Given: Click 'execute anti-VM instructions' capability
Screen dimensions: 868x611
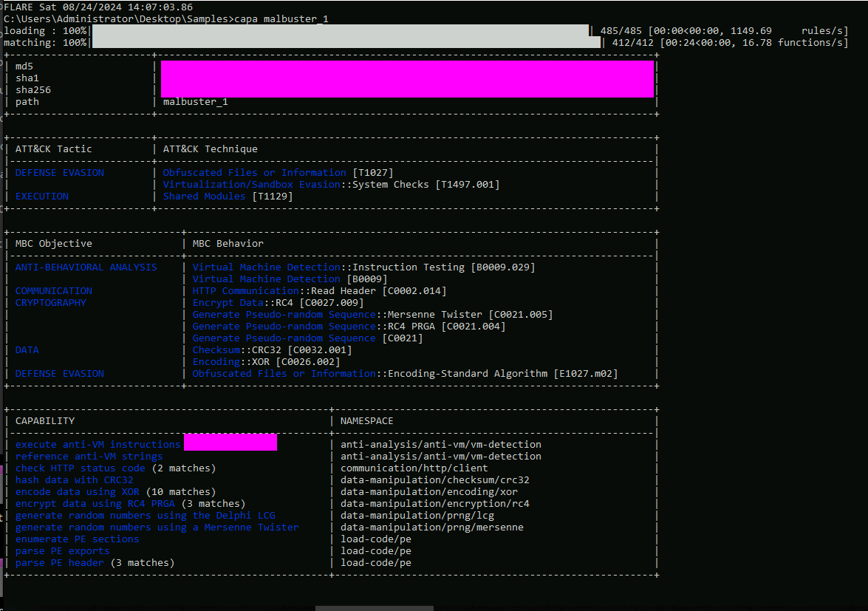Looking at the screenshot, I should pos(98,445).
